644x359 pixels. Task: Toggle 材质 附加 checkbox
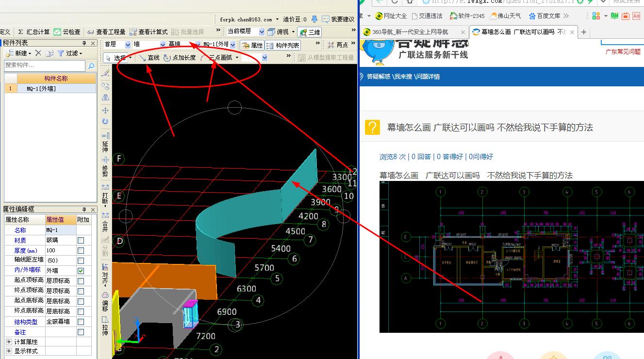pos(81,241)
